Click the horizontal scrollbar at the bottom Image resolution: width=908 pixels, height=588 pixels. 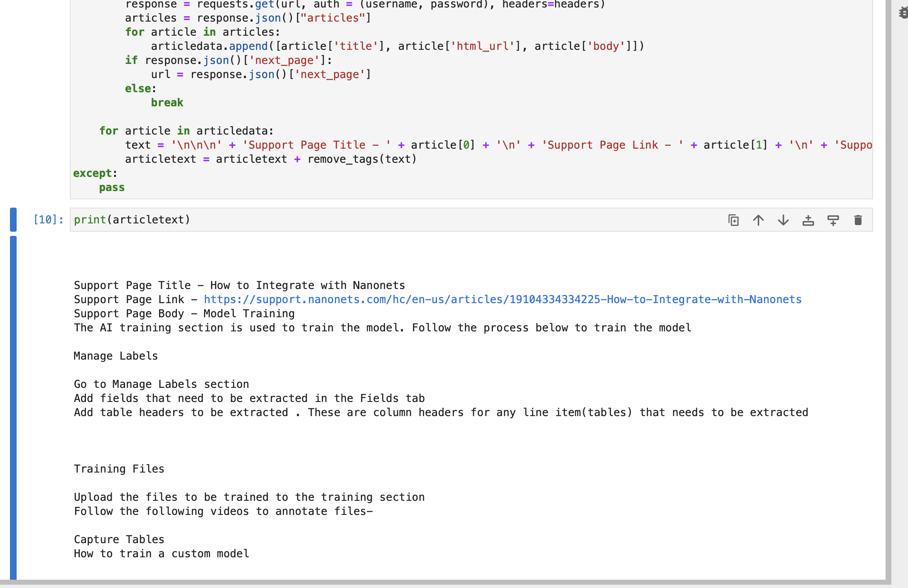[x=415, y=583]
